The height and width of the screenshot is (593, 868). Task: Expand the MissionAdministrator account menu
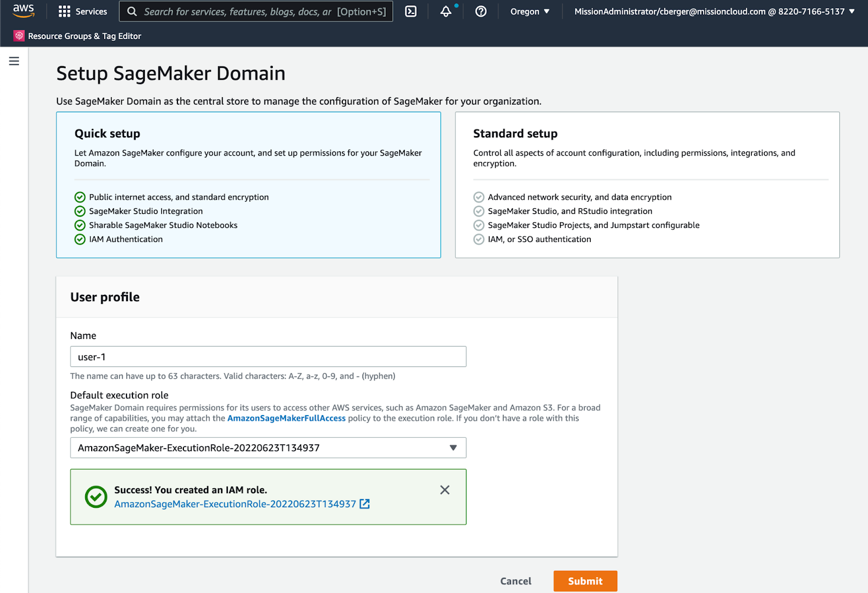coord(714,11)
